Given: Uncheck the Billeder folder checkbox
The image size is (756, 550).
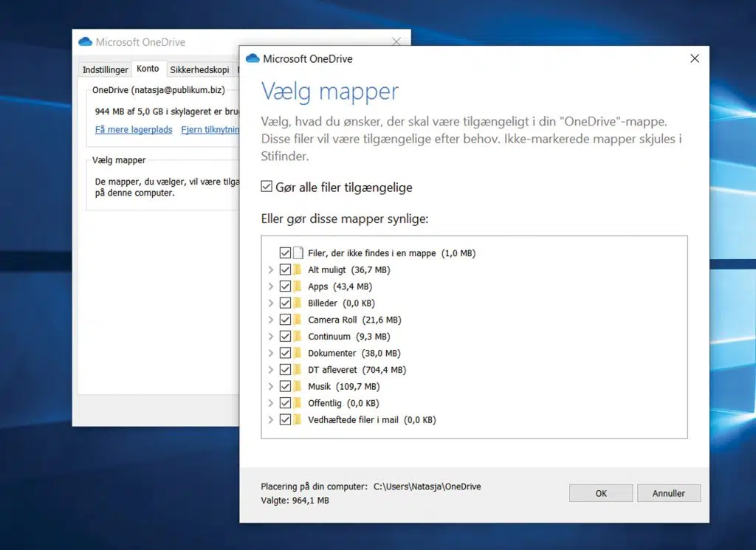Looking at the screenshot, I should tap(285, 303).
